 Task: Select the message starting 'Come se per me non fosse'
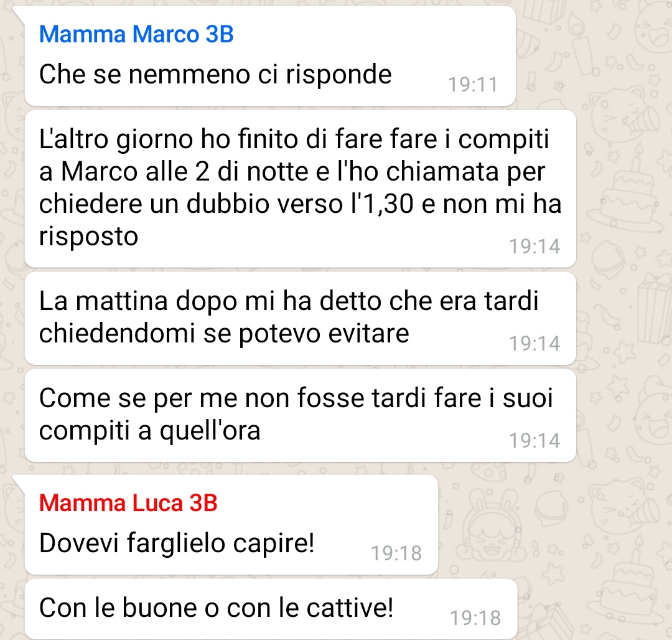click(x=300, y=416)
